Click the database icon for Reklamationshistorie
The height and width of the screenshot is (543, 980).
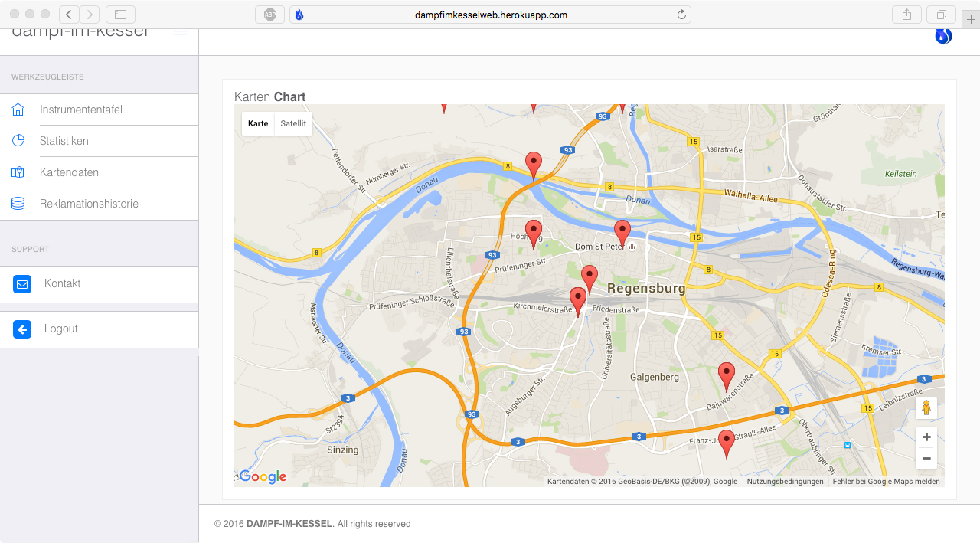pyautogui.click(x=18, y=204)
